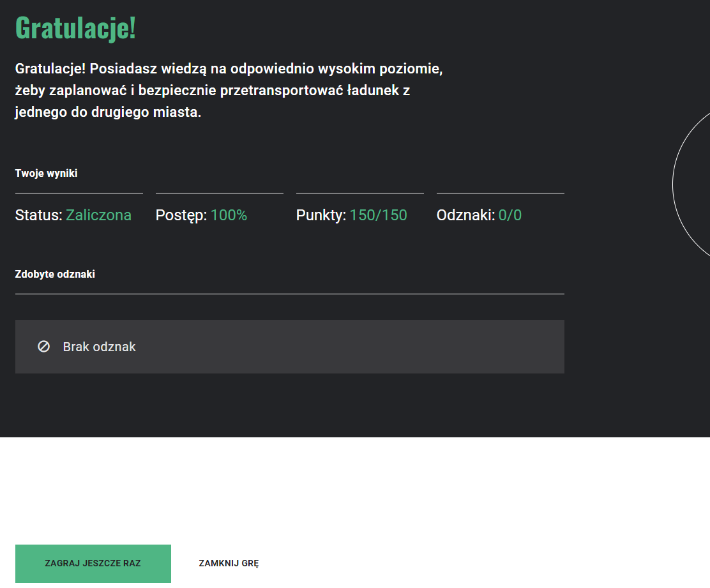Viewport: 710px width, 588px height.
Task: Click the divider line above Punkty score
Action: click(x=359, y=192)
